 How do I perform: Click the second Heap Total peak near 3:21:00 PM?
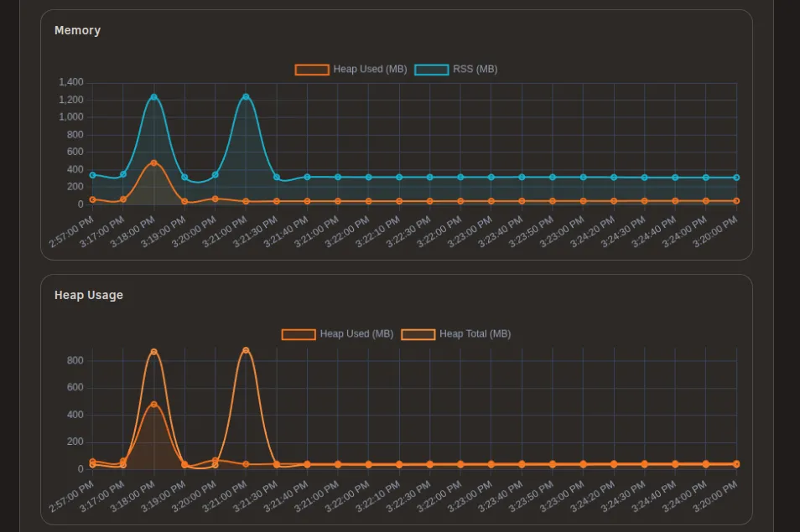point(246,350)
